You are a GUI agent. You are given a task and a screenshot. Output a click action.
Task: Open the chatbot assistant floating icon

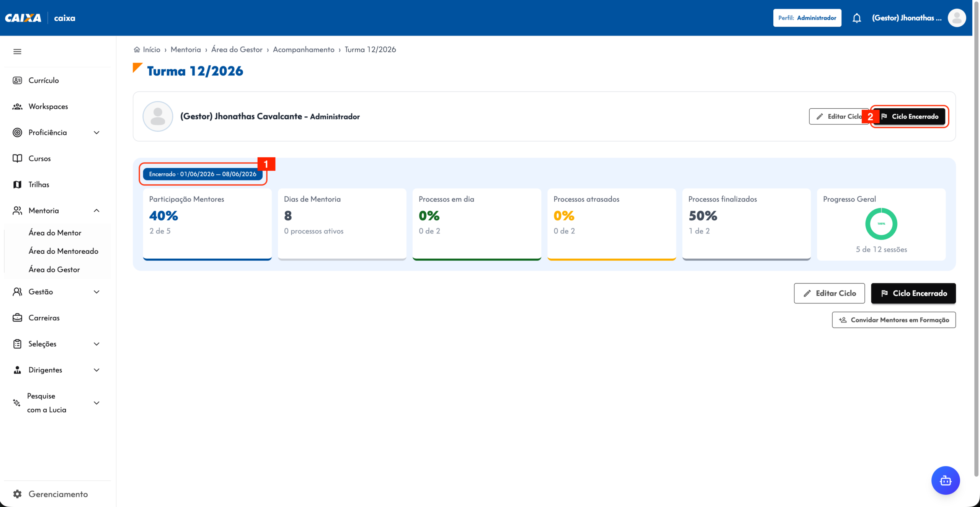pyautogui.click(x=946, y=480)
